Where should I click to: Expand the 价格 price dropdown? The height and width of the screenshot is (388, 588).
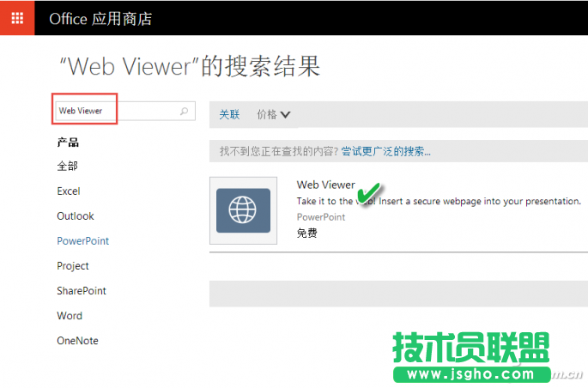tap(273, 114)
